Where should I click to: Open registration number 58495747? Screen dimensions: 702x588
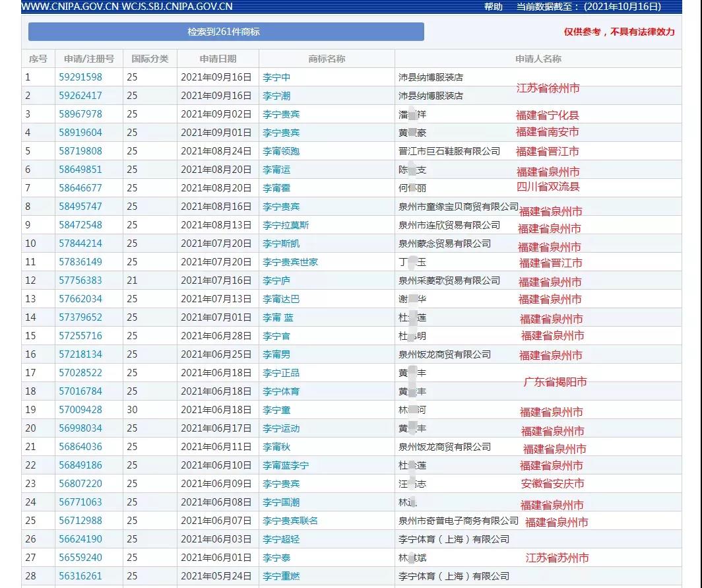(x=80, y=207)
